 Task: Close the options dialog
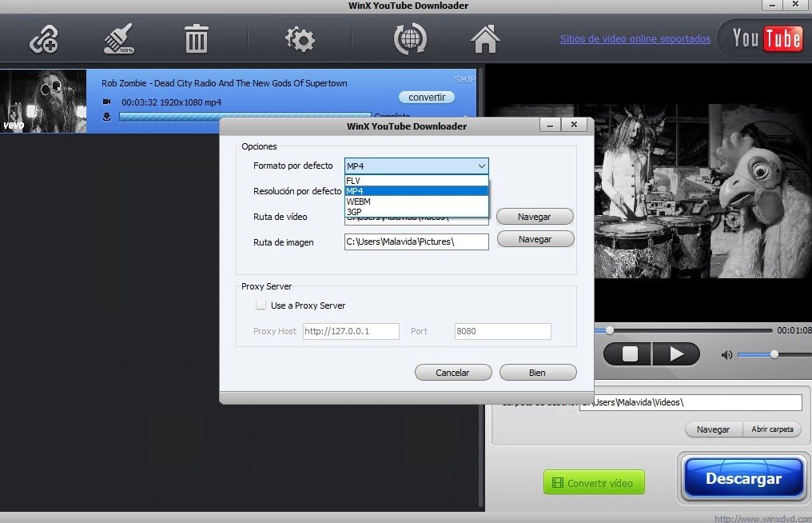coord(574,125)
